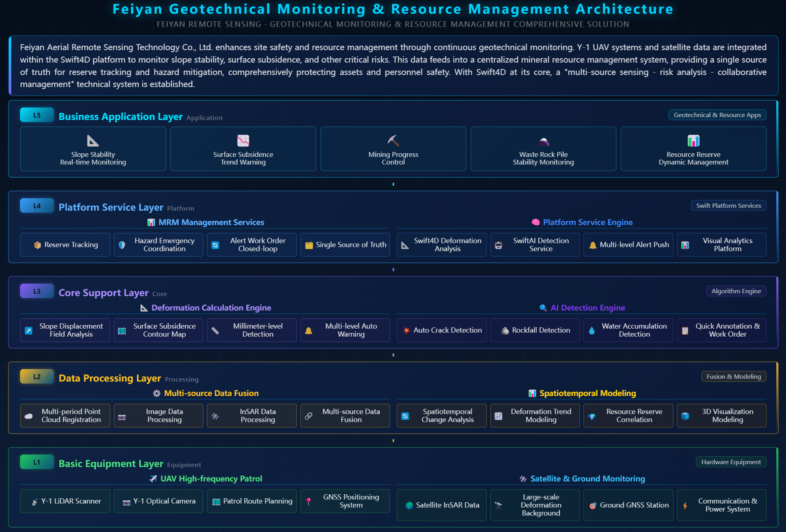Select the Algorithm Engine tag
This screenshot has width=786, height=532.
point(736,291)
